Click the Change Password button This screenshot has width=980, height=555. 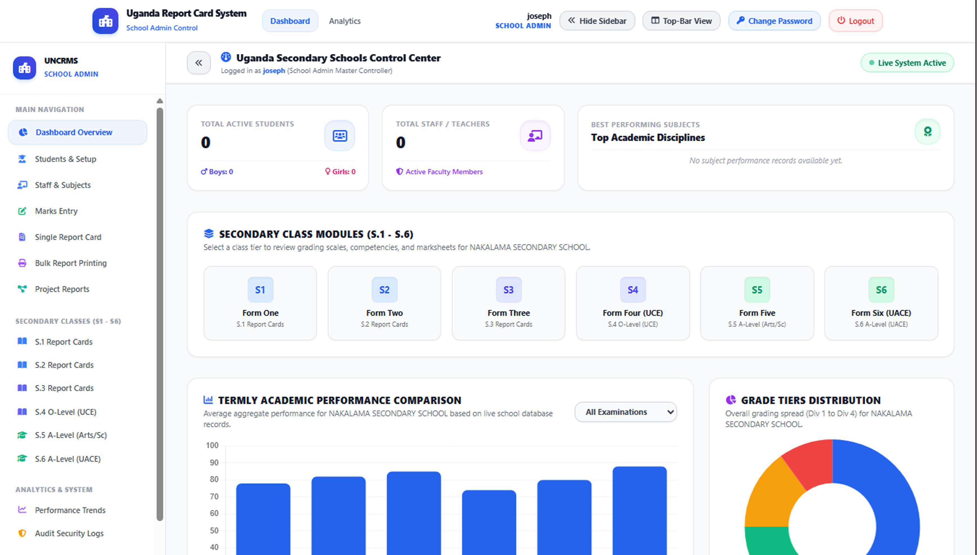tap(774, 21)
